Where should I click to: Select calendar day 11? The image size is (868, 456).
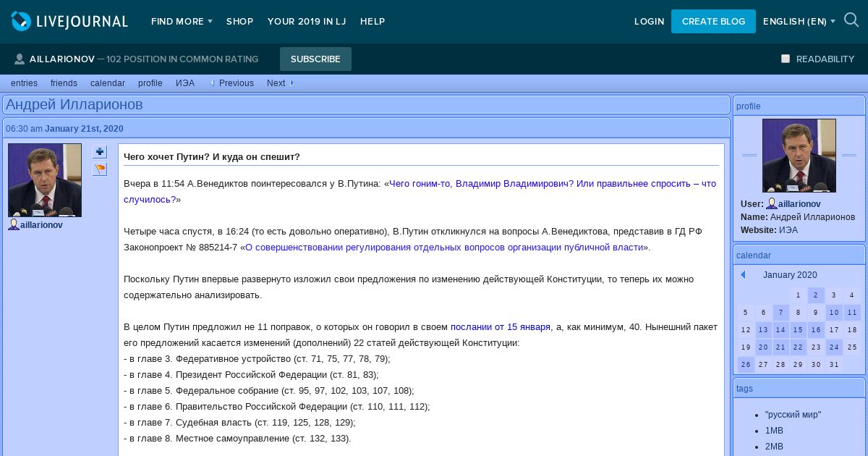(x=852, y=313)
